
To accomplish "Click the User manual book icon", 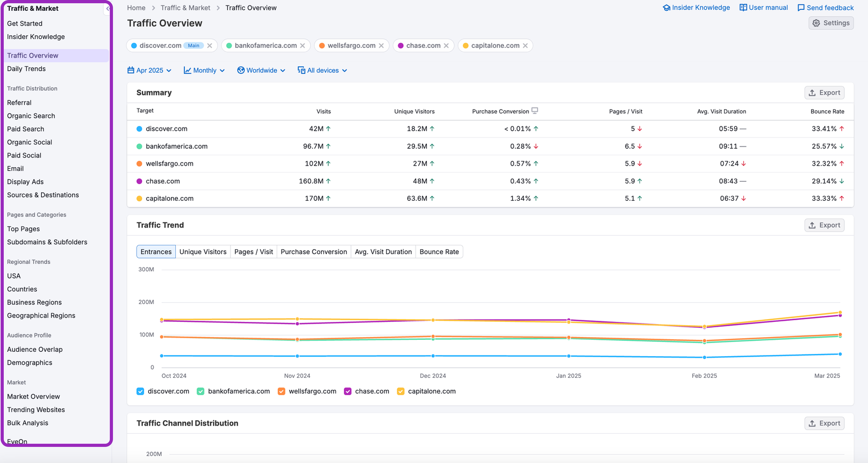I will click(743, 8).
